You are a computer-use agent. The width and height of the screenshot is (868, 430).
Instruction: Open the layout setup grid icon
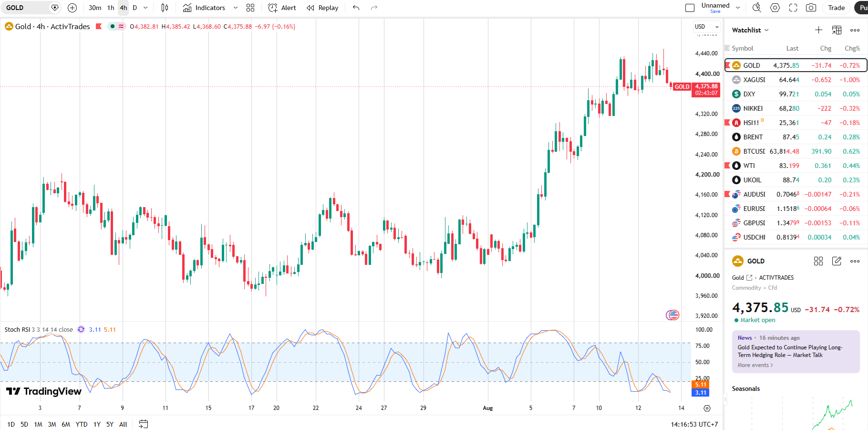pyautogui.click(x=250, y=8)
